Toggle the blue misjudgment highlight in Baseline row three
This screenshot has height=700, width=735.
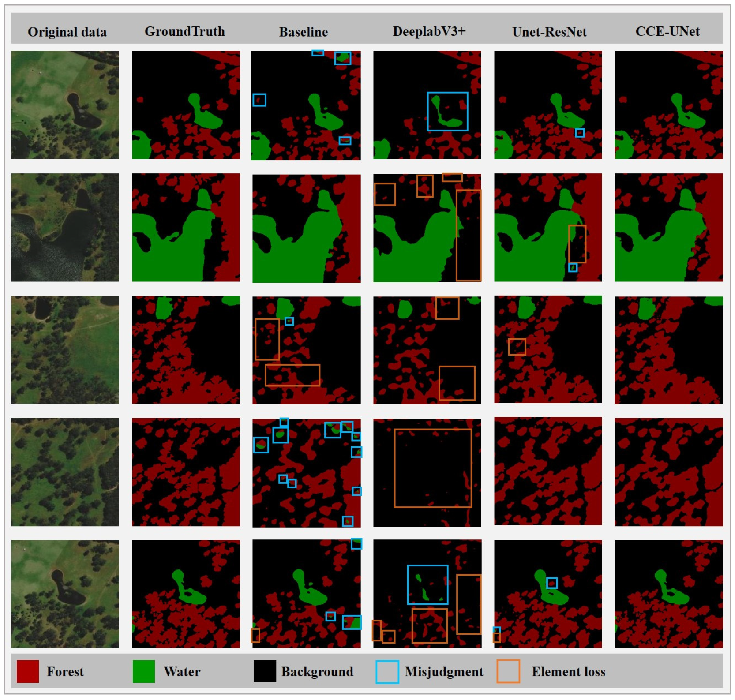coord(290,322)
